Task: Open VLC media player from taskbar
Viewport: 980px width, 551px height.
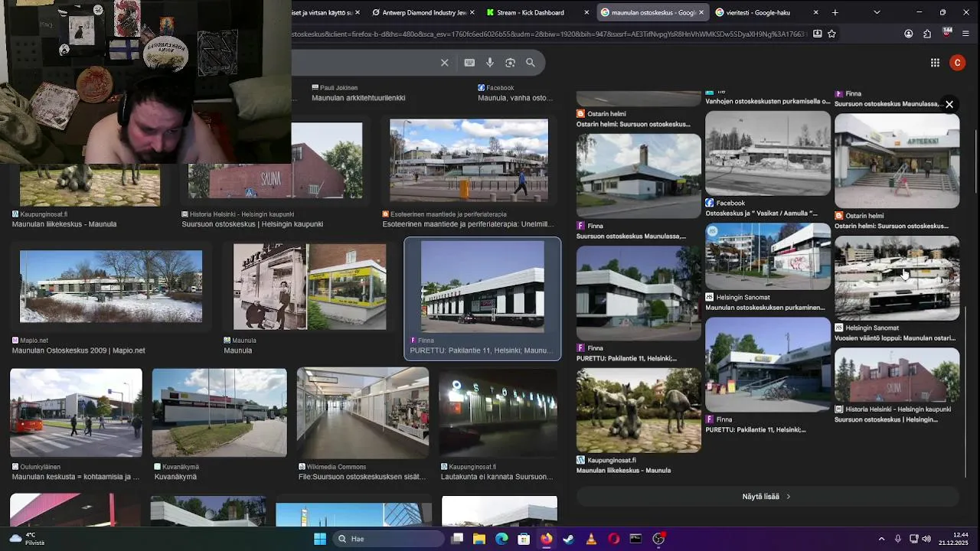Action: coord(591,539)
